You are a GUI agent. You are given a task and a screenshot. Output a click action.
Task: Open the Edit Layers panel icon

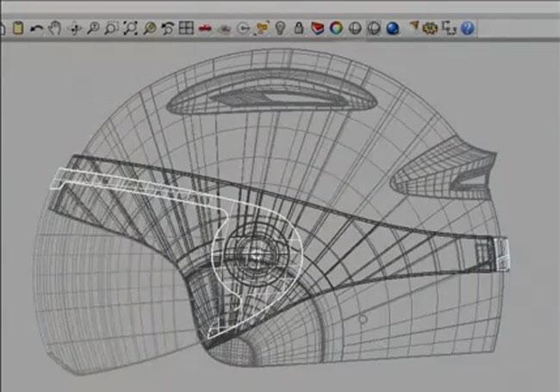[317, 28]
